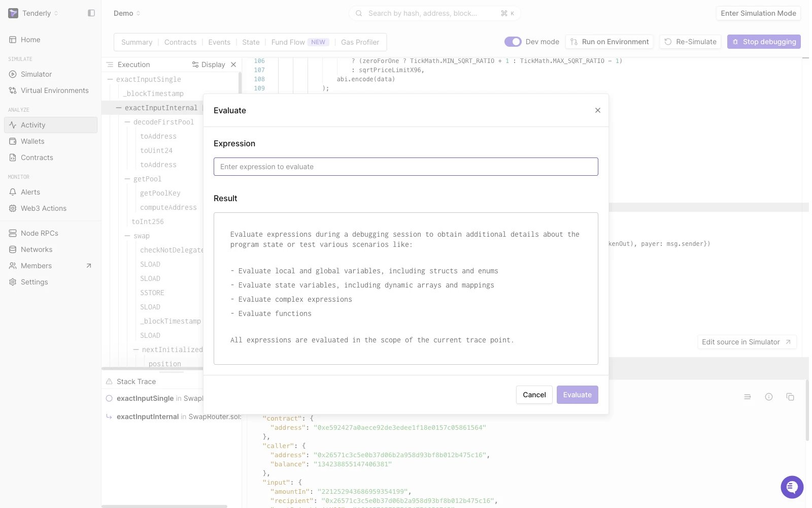Select the exactInputSingle stack frame radio

(109, 398)
